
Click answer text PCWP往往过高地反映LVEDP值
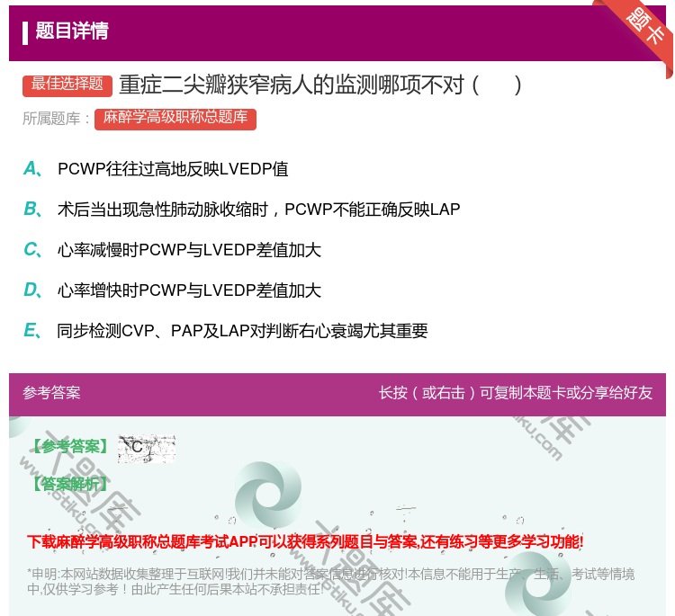coord(173,169)
